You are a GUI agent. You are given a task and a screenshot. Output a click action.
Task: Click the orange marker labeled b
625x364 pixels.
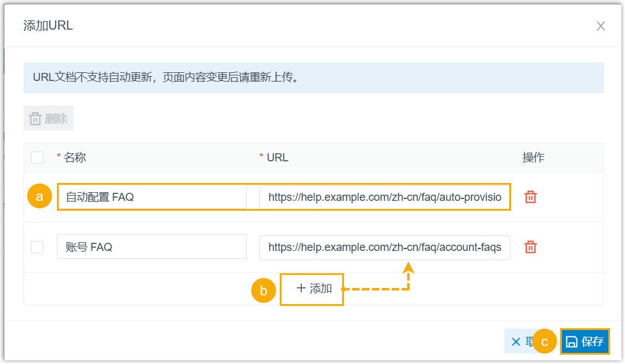coord(264,290)
